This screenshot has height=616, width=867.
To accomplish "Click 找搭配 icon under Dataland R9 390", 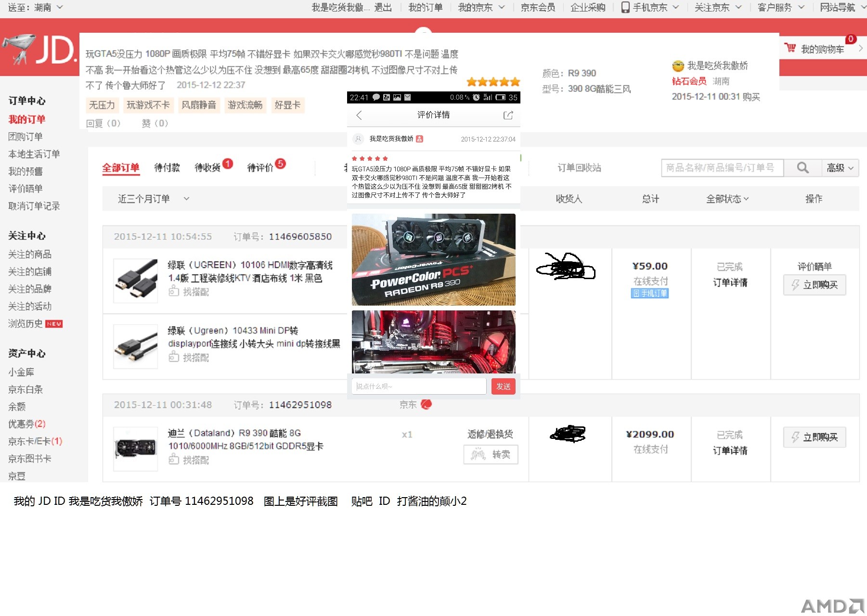I will [x=174, y=459].
